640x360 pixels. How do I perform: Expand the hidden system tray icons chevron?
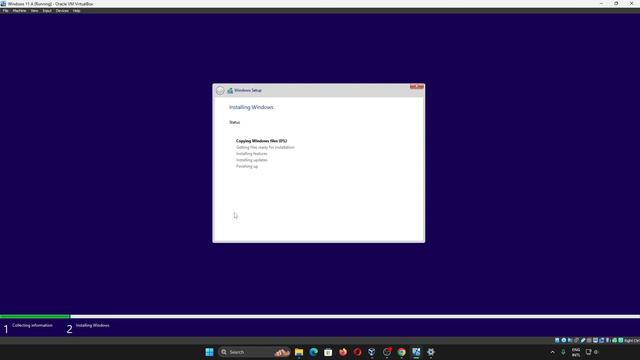(x=552, y=352)
